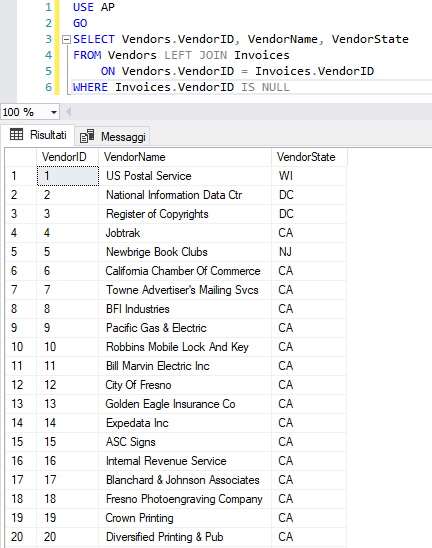Click National Information Data Ctr cell

[x=185, y=195]
